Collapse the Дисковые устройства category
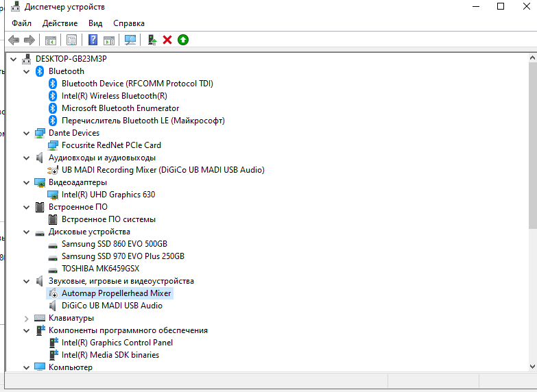 26,232
